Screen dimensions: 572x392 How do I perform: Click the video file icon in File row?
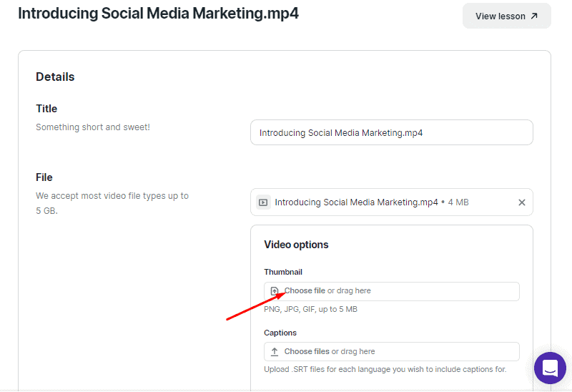(263, 202)
